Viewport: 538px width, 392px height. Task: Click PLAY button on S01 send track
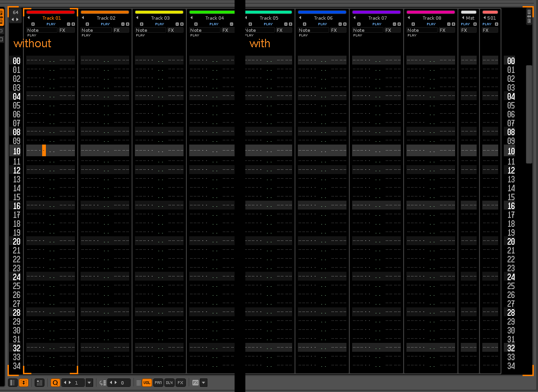click(487, 24)
